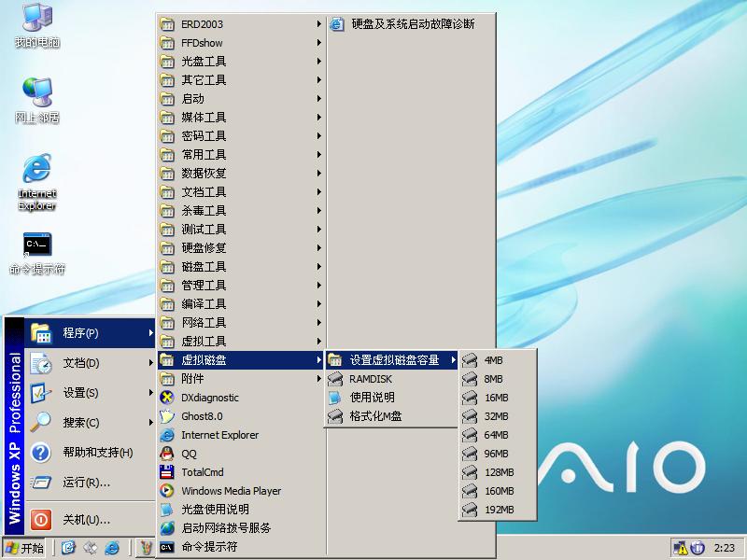Click the 192MB ram disk icon

[x=470, y=510]
